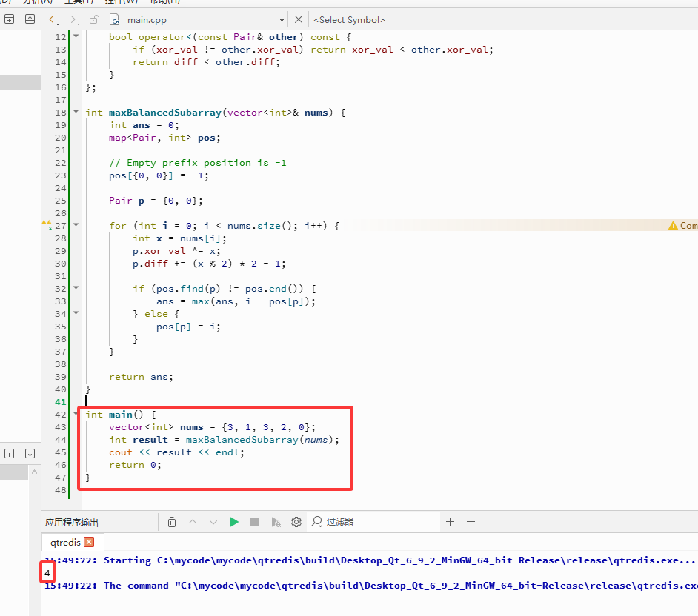Screen dimensions: 698x616
Task: Go back in navigation history
Action: click(x=52, y=19)
